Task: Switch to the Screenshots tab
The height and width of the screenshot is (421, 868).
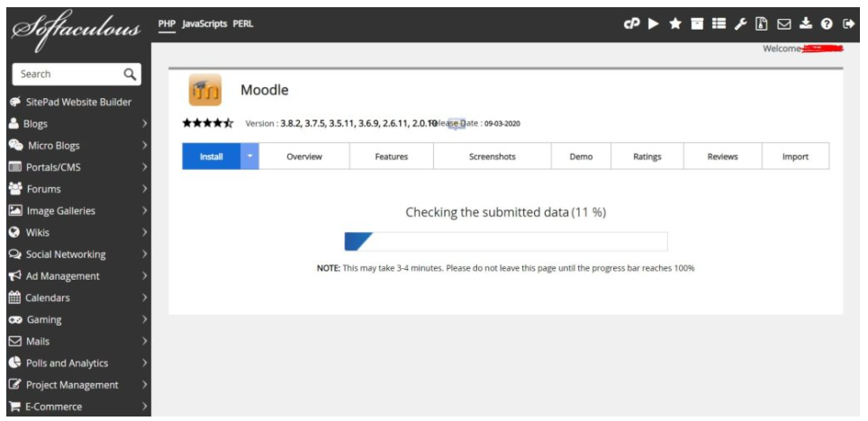Action: [x=493, y=157]
